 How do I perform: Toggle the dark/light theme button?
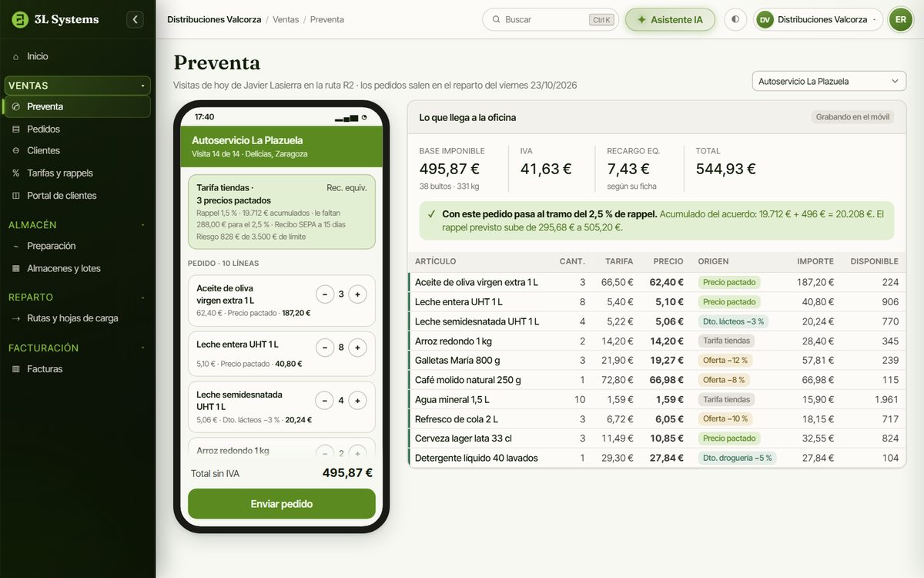(x=735, y=19)
